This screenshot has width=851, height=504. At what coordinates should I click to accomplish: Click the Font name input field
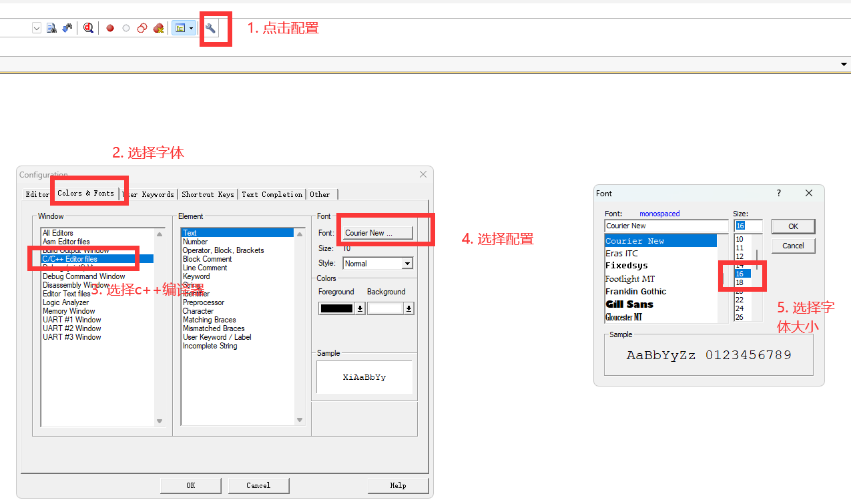pos(666,226)
